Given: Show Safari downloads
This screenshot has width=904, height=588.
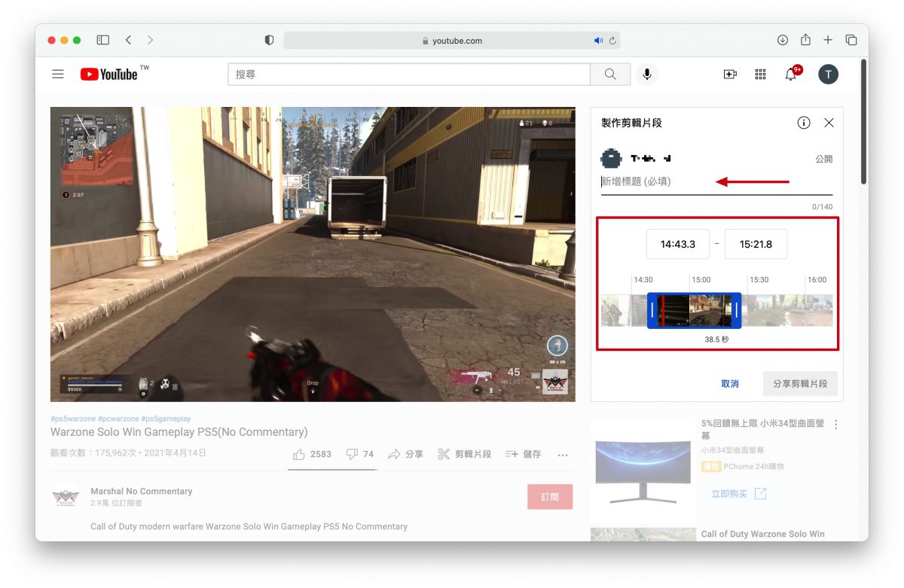Looking at the screenshot, I should 783,40.
